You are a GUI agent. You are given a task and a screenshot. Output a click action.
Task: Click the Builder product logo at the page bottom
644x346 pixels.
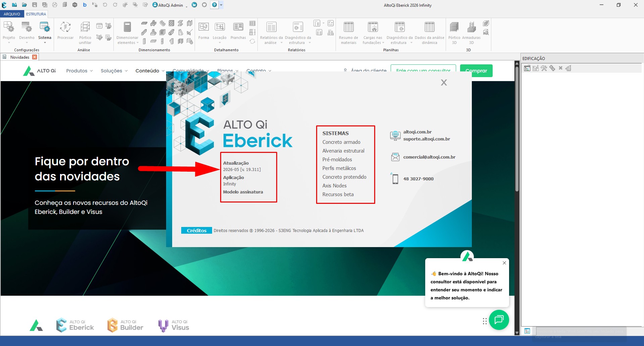(x=125, y=325)
